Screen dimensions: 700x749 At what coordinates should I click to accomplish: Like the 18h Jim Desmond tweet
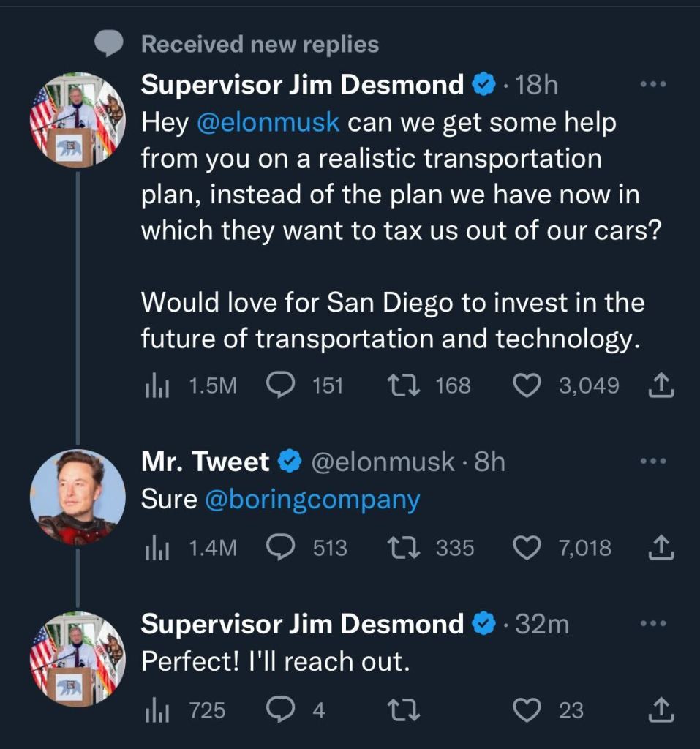pyautogui.click(x=527, y=385)
